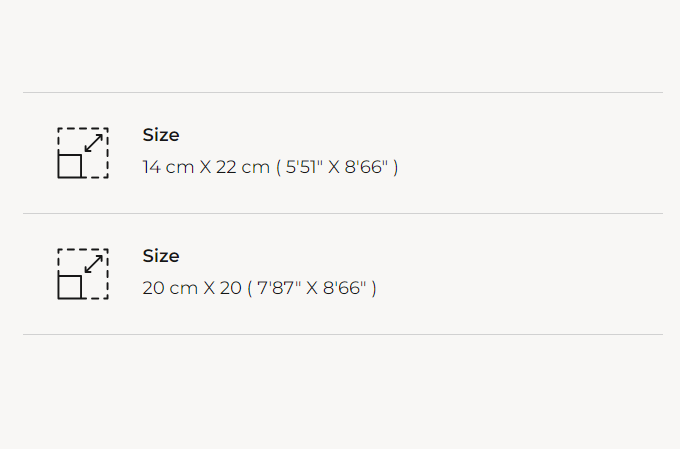Click the ( 7'87" X 8'66" ) inch conversion

tap(312, 288)
